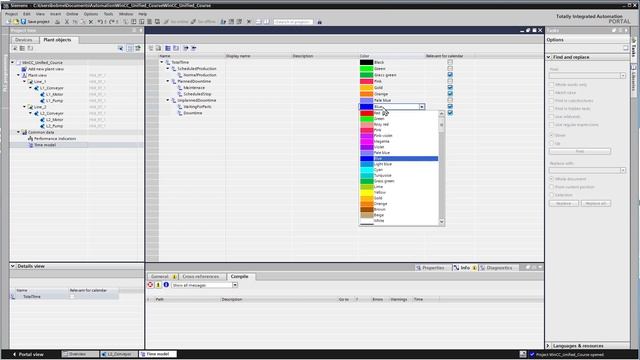
Task: Toggle calendar relevance for WaitingForParts row
Action: 450,107
